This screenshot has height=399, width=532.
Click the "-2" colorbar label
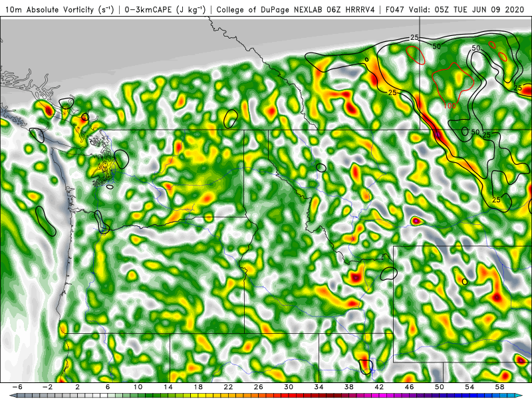tap(47, 387)
